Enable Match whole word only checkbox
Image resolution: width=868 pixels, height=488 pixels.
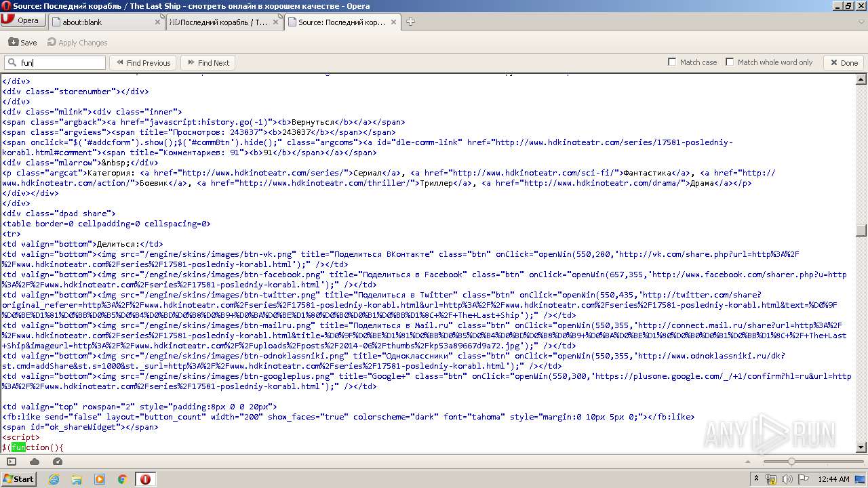[730, 62]
